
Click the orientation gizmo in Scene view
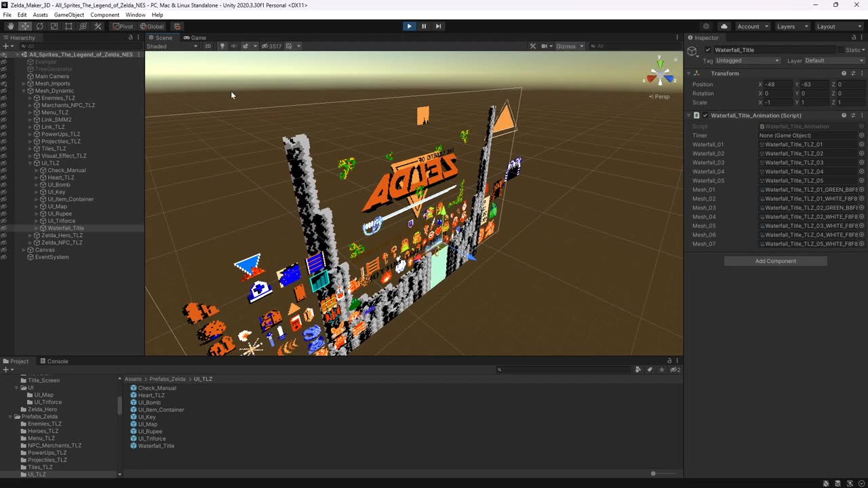[x=659, y=73]
